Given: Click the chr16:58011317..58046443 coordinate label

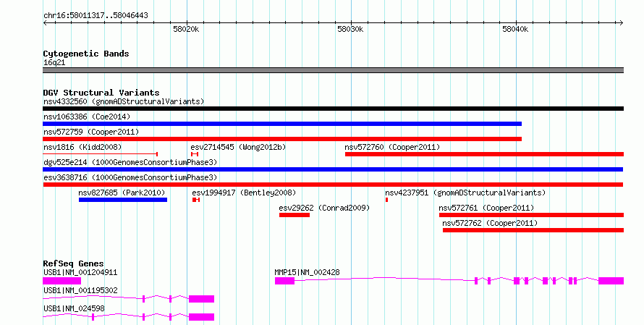Looking at the screenshot, I should tap(96, 16).
